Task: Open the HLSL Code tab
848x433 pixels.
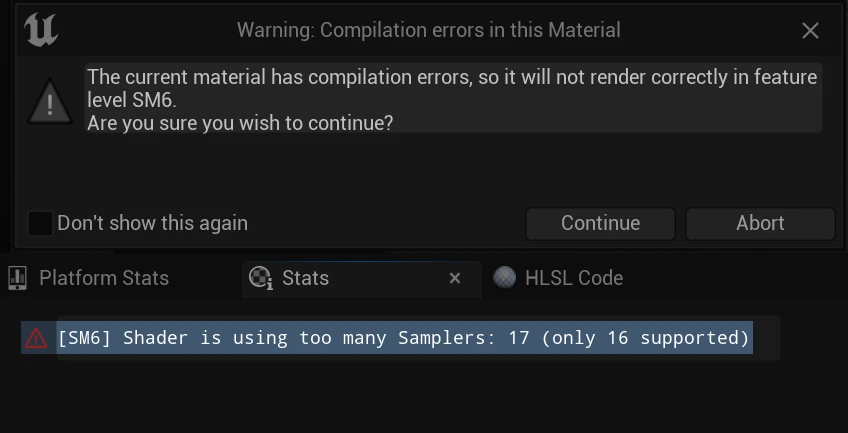Action: (x=573, y=278)
